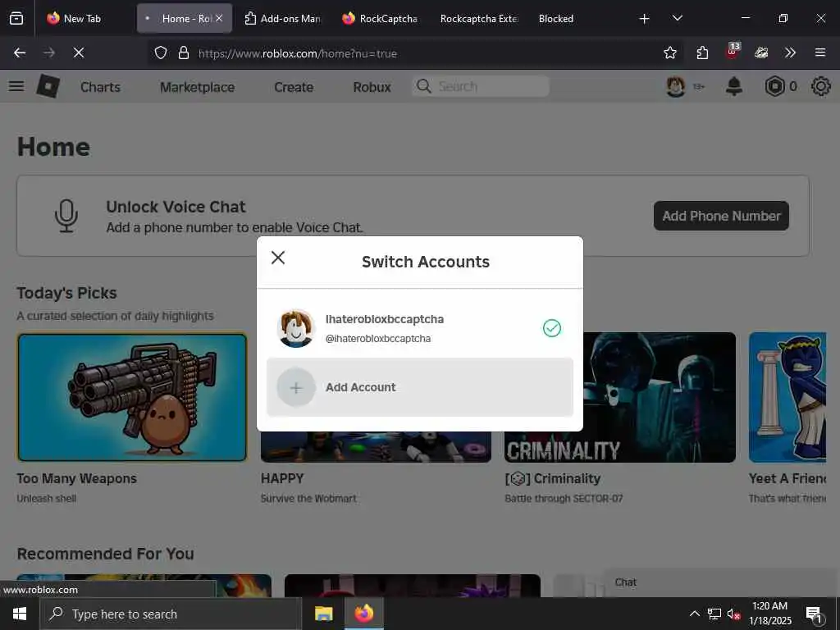Click the muted volume tray icon

pyautogui.click(x=733, y=614)
